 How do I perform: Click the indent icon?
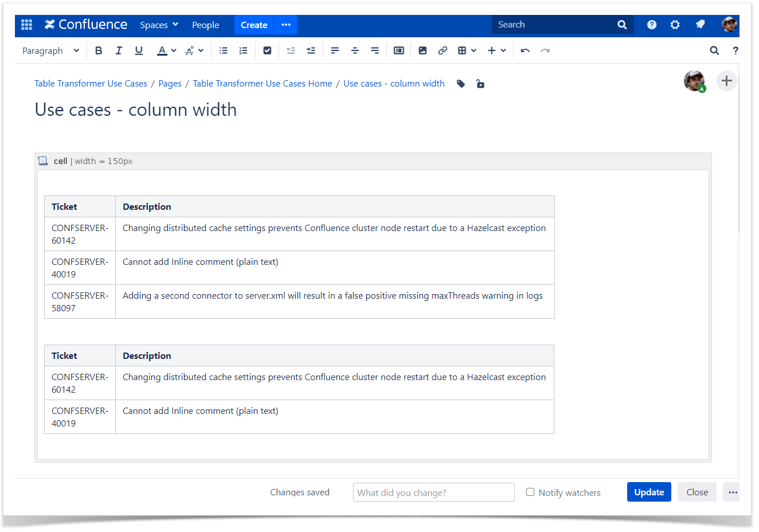(x=311, y=50)
